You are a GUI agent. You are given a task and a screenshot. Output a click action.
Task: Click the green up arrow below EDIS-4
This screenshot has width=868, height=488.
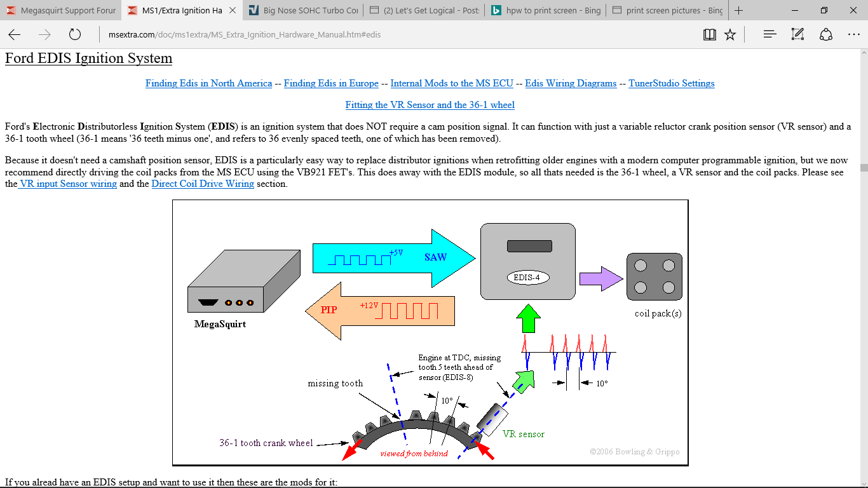(x=527, y=318)
